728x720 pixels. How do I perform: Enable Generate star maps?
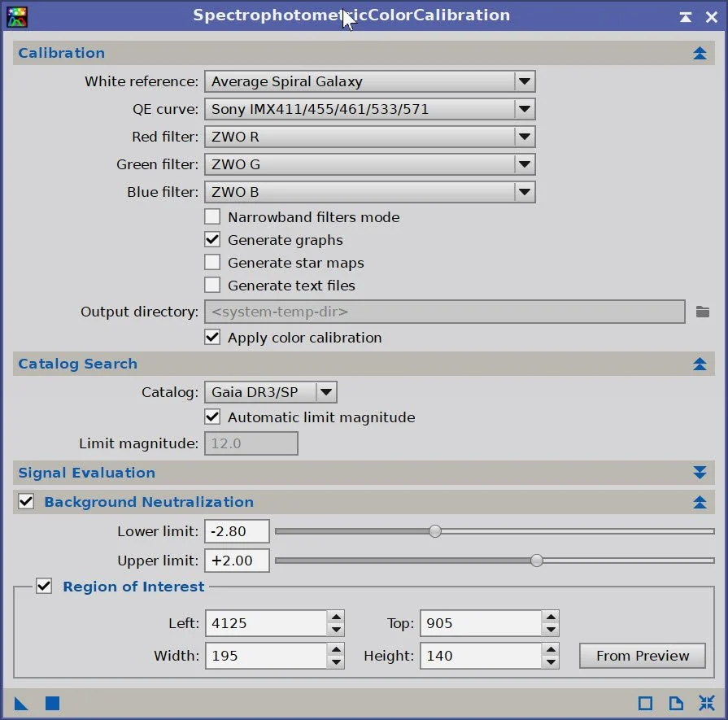point(212,263)
